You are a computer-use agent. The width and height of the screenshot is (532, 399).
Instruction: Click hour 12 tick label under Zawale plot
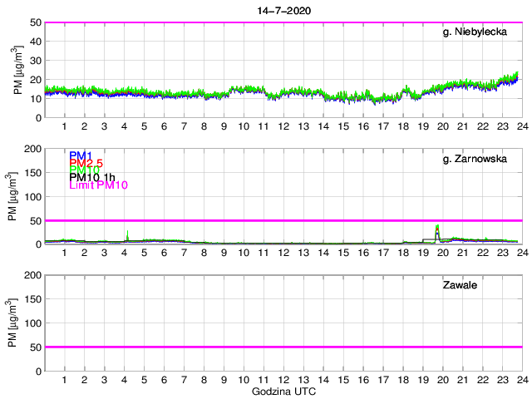pos(283,379)
